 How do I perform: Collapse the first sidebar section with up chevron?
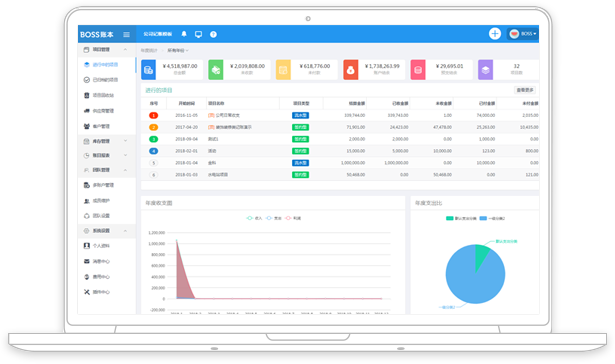coord(125,50)
